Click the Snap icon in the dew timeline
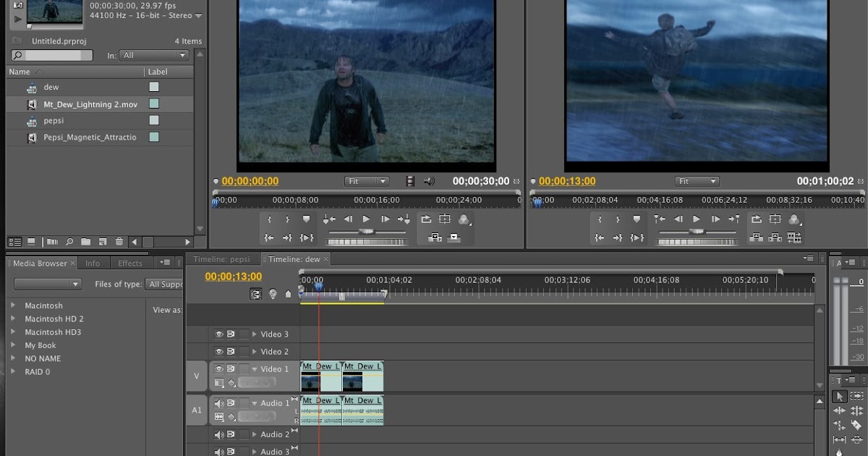The height and width of the screenshot is (456, 868). click(256, 294)
